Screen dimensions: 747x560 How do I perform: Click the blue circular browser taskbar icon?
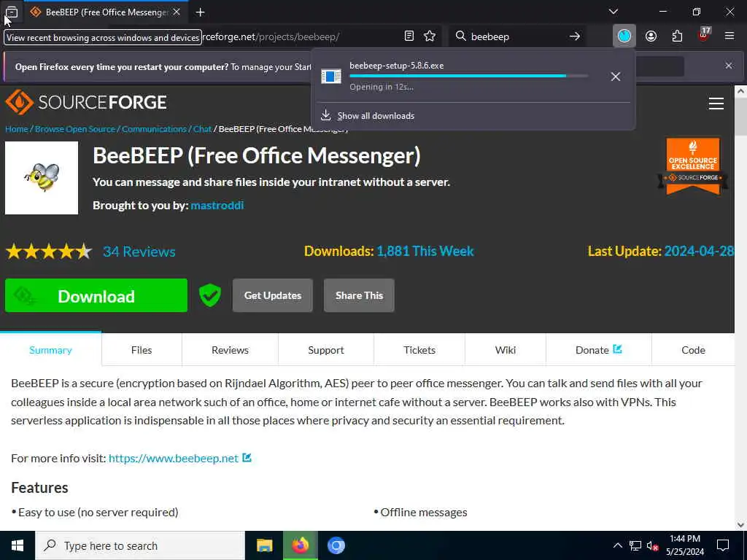[336, 545]
